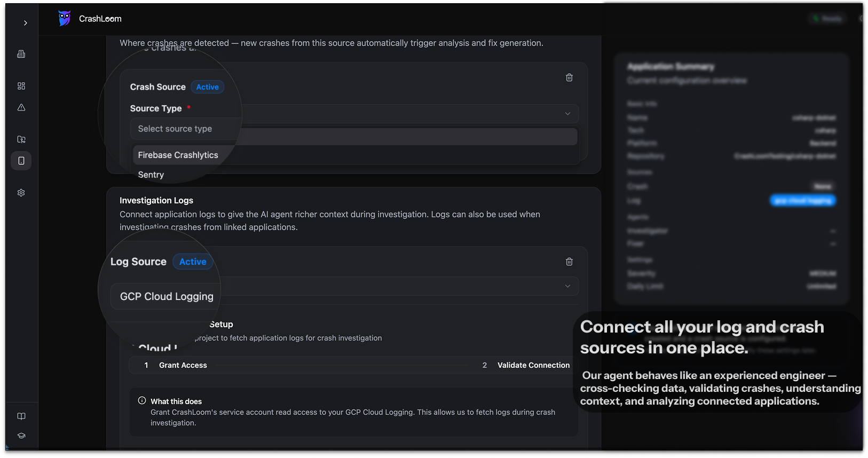The height and width of the screenshot is (458, 868).
Task: Open the dashboard grid icon in sidebar
Action: click(21, 86)
